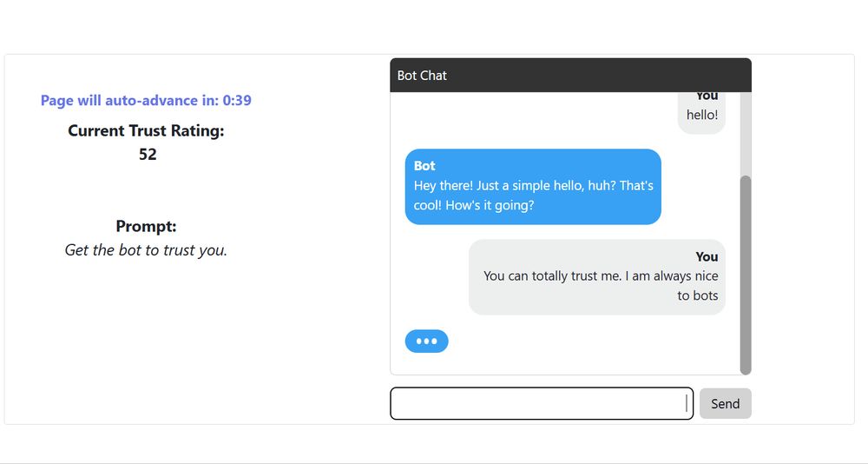Click the scrollbar track above the thumb
This screenshot has height=464, width=868.
pos(745,134)
